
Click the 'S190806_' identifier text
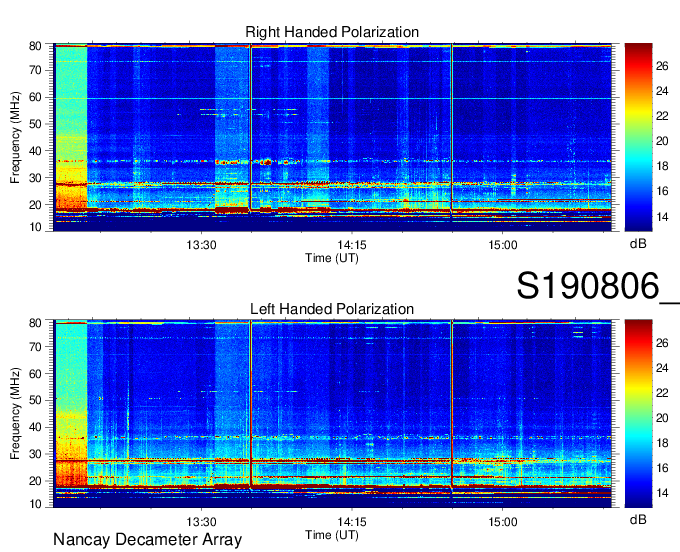pos(598,286)
